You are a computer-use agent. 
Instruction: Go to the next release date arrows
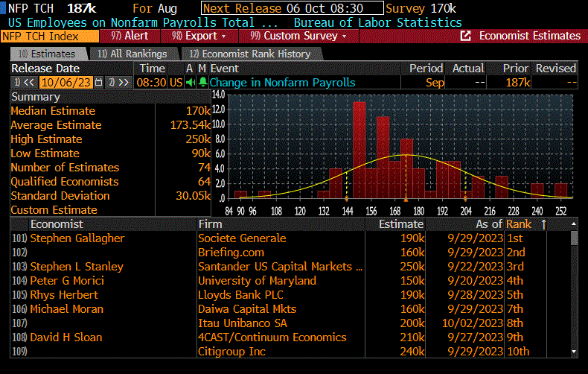[x=124, y=82]
